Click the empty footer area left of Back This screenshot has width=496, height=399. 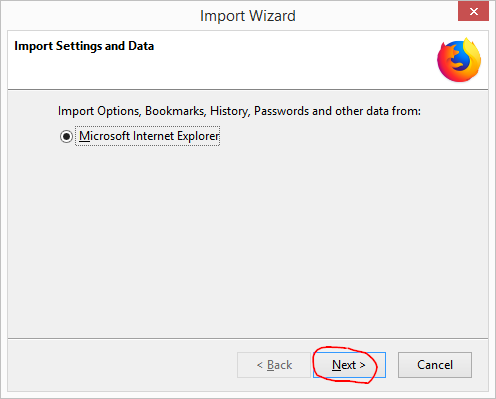pos(122,365)
